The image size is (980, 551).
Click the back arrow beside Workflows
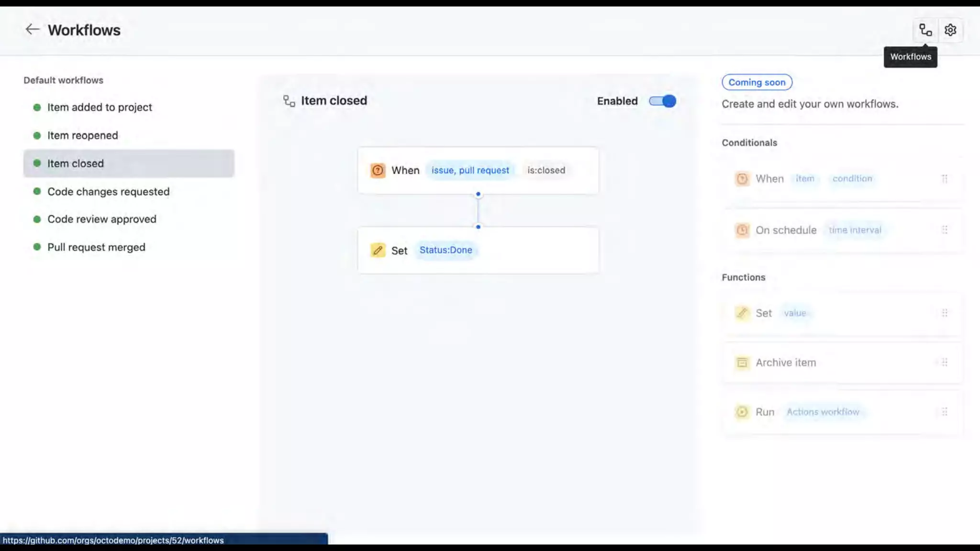(32, 30)
